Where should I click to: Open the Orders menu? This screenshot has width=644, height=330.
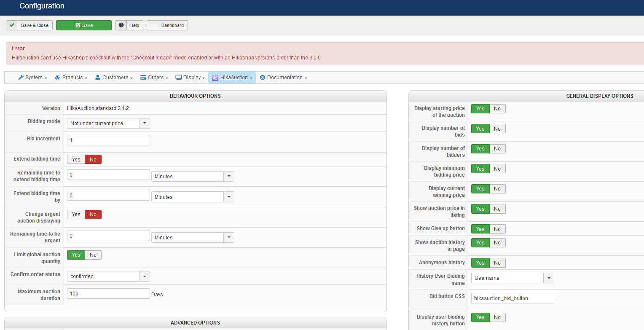[154, 78]
